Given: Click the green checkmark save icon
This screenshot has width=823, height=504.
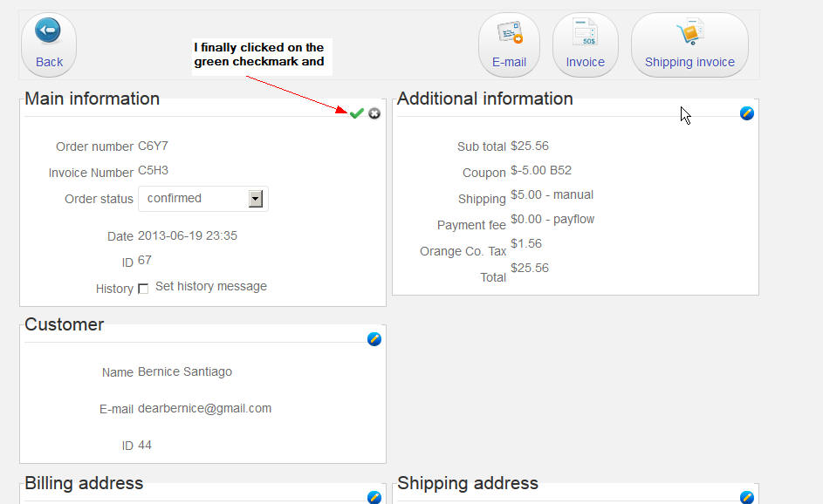Looking at the screenshot, I should (x=356, y=113).
